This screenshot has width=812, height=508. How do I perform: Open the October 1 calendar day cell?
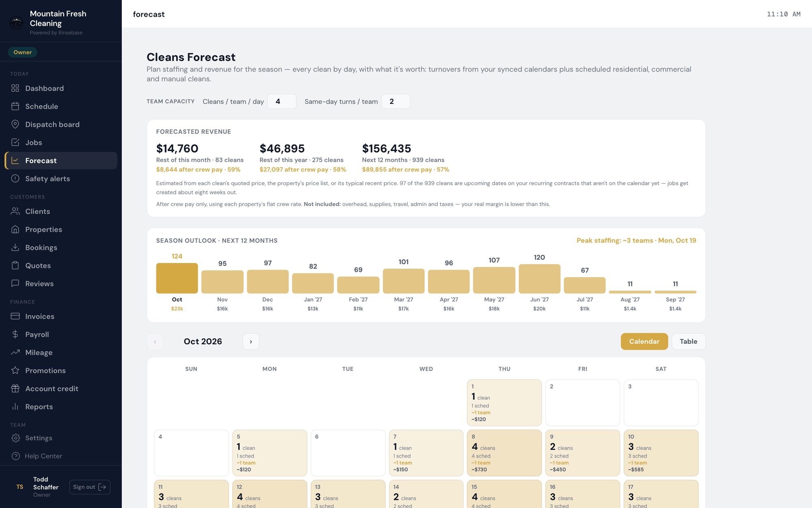click(504, 403)
